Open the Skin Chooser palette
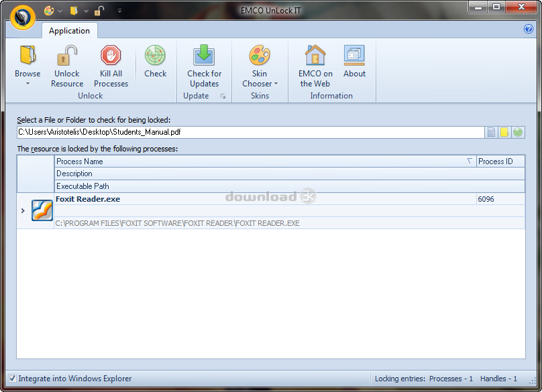Viewport: 542px width, 392px height. 259,55
